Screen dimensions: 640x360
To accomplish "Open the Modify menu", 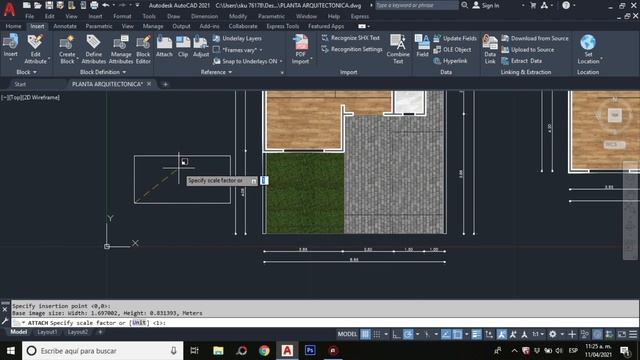I will pyautogui.click(x=238, y=16).
